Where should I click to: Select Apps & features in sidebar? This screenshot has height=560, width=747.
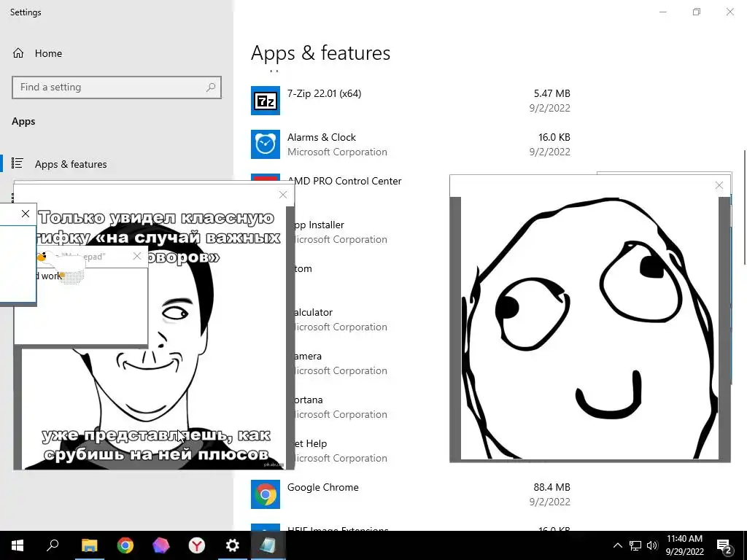(71, 164)
